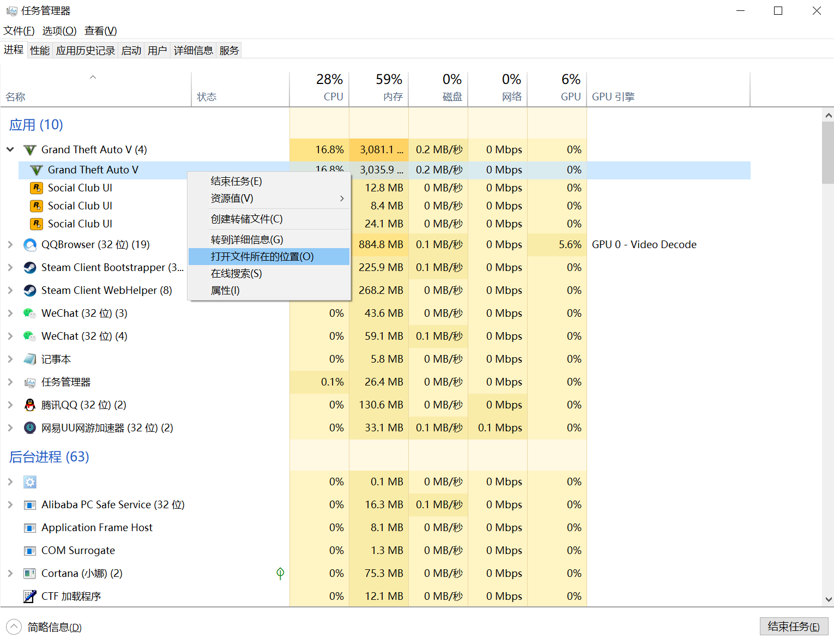Click the 后台进程 (63) section heading
This screenshot has width=834, height=644.
tap(49, 457)
